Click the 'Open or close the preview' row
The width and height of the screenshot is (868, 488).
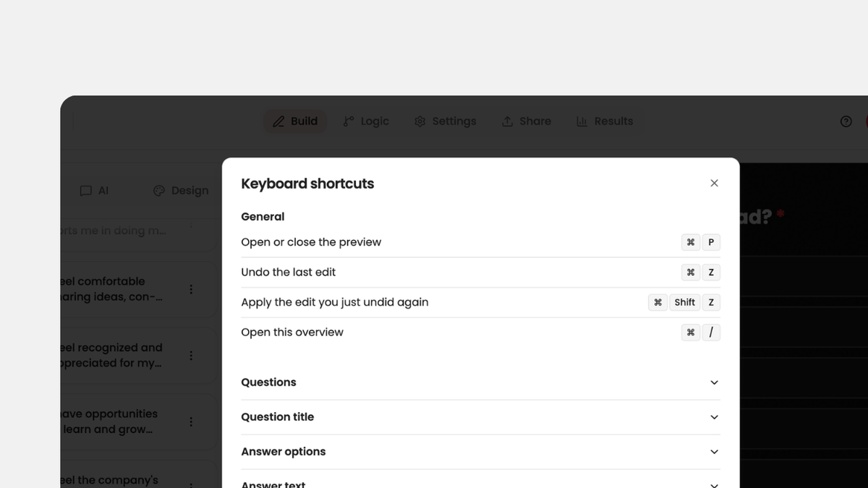(480, 242)
